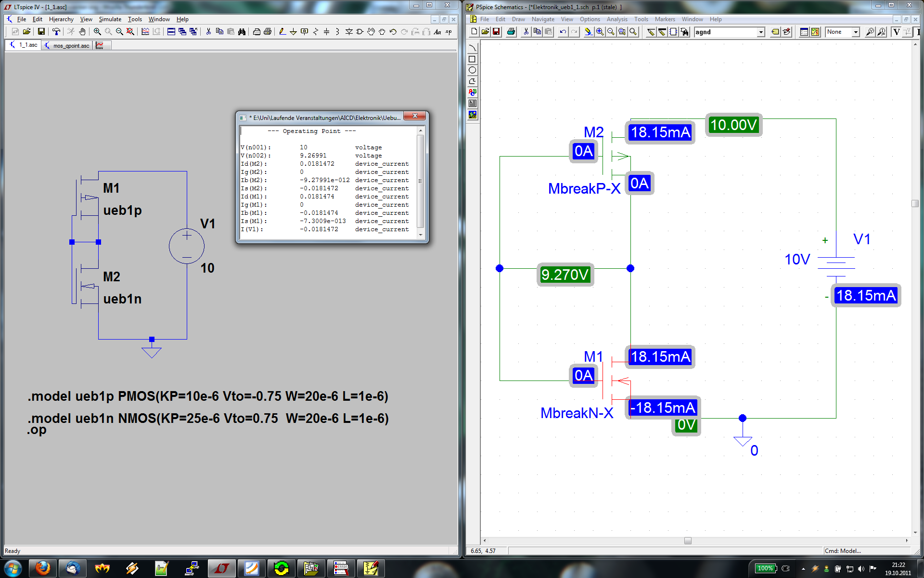Select the polyline tool in PSpice sidebar
Image resolution: width=924 pixels, height=578 pixels.
pyautogui.click(x=472, y=81)
